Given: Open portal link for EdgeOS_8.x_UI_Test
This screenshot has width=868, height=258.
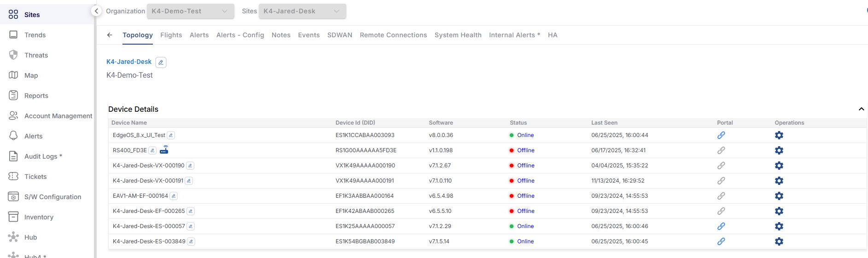Looking at the screenshot, I should tap(721, 135).
